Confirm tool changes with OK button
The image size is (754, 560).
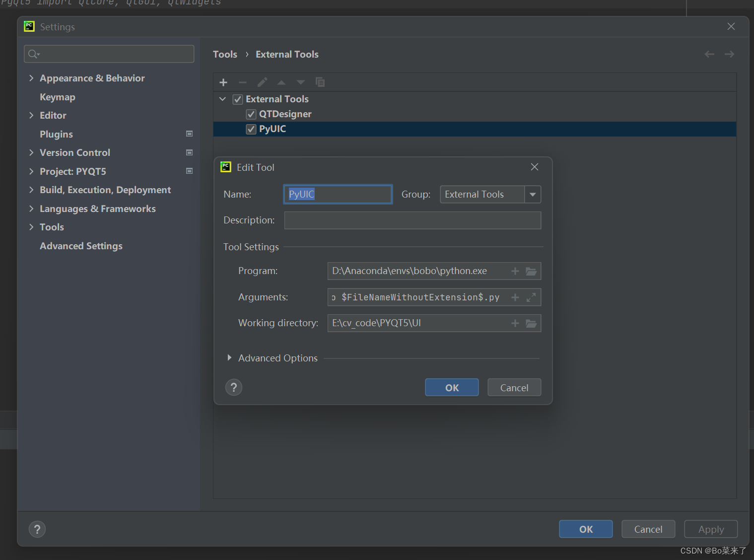451,387
